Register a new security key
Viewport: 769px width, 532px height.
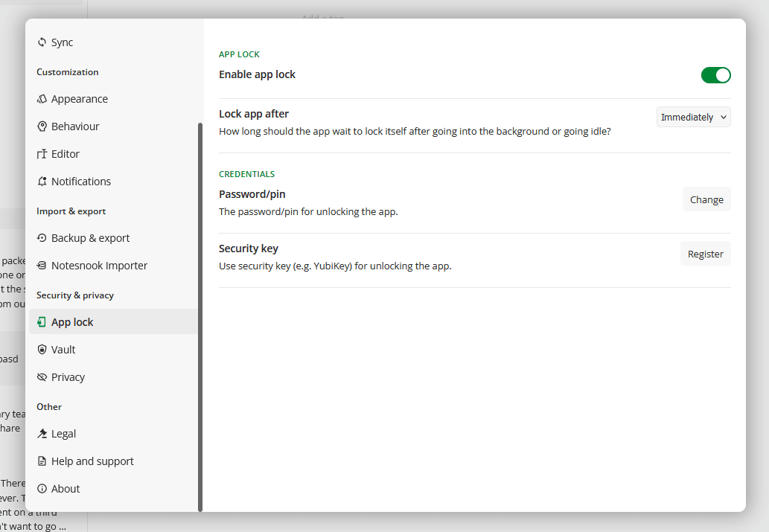[x=705, y=253]
